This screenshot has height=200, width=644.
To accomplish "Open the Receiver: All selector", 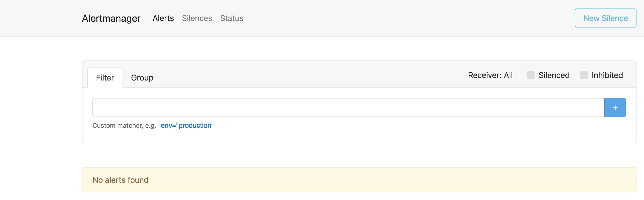I will pos(490,75).
